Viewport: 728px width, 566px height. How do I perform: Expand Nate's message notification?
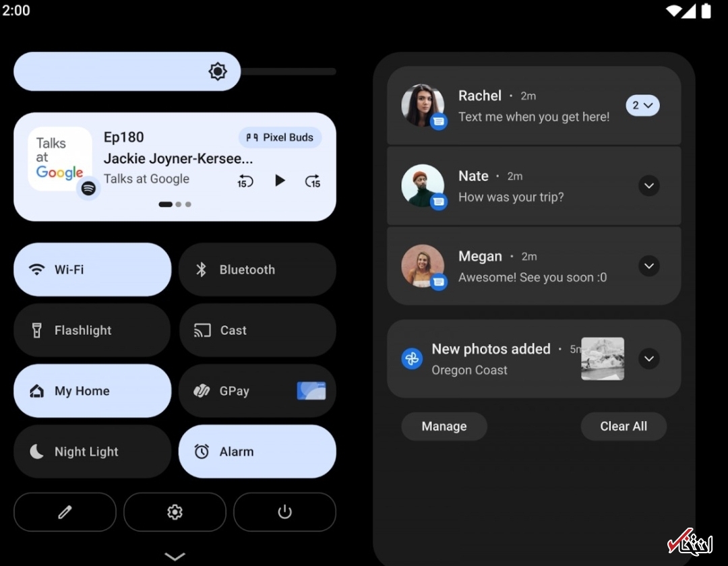pyautogui.click(x=648, y=186)
